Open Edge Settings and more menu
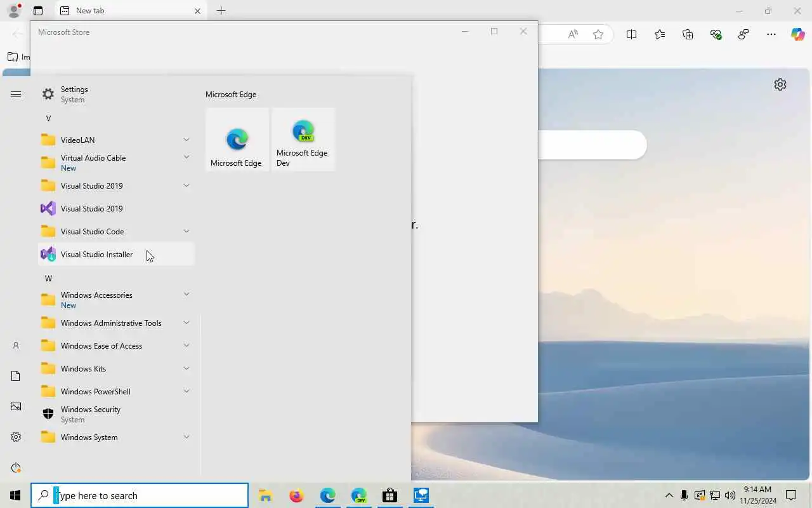 click(771, 34)
